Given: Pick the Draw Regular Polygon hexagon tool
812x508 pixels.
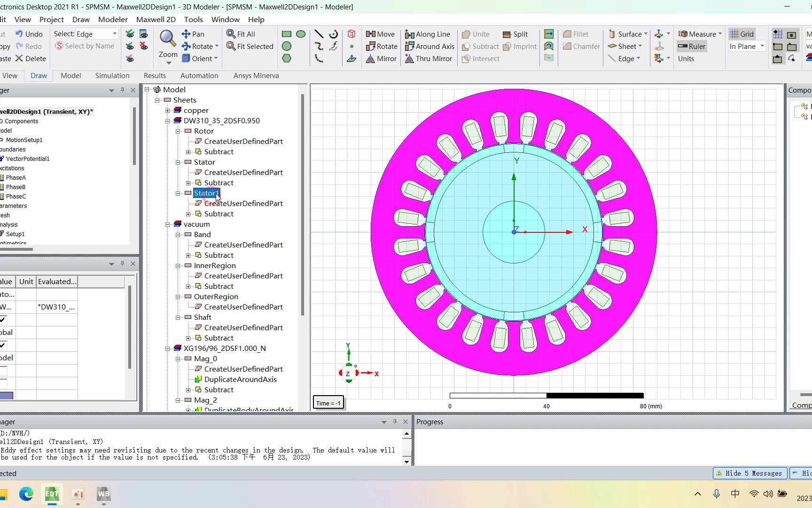Looking at the screenshot, I should 287,58.
